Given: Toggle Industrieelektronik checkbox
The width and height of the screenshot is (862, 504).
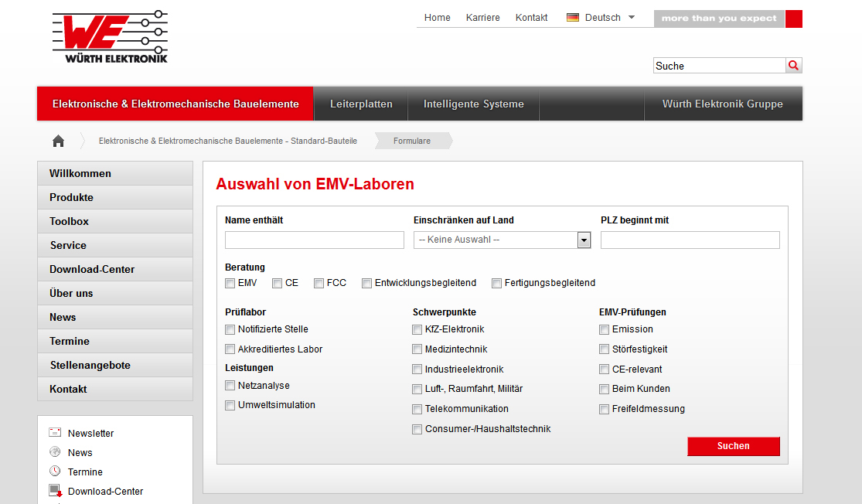Looking at the screenshot, I should pyautogui.click(x=417, y=369).
